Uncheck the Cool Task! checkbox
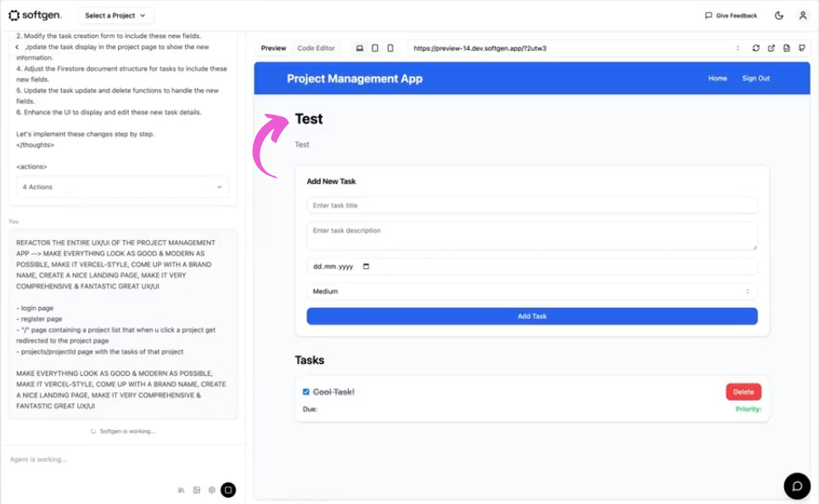The width and height of the screenshot is (819, 504). pos(306,392)
